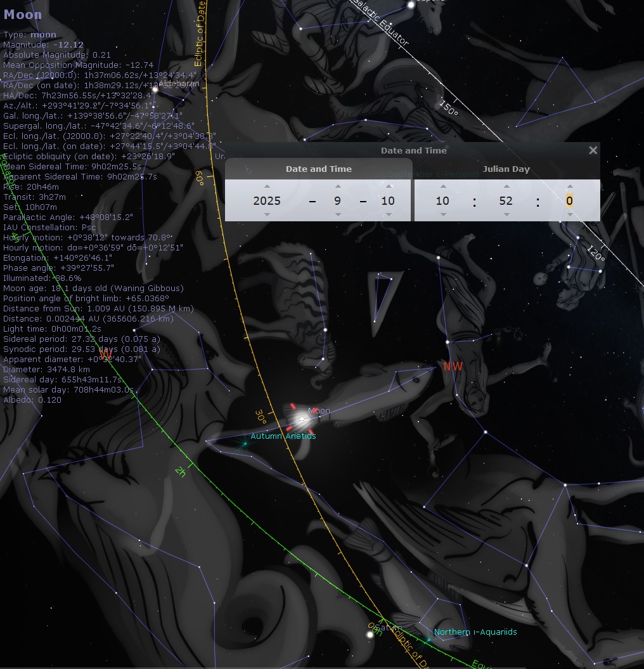
Task: Increase the minutes with up arrow
Action: click(506, 186)
